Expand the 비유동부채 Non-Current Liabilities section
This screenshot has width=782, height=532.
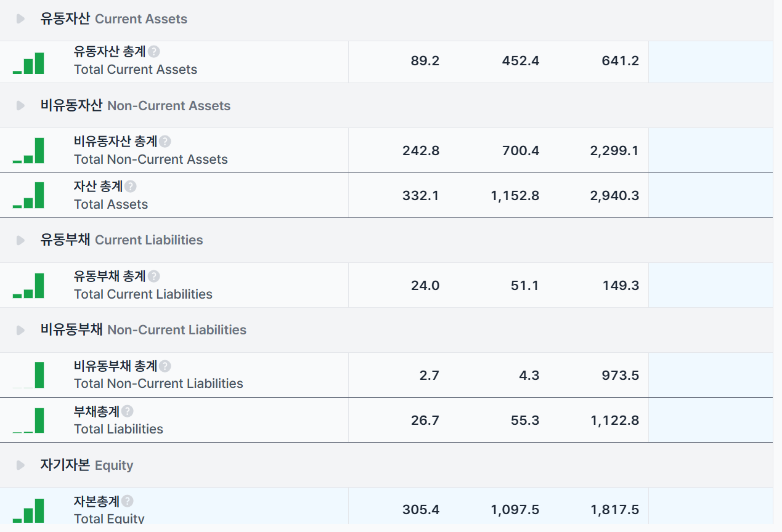[20, 330]
